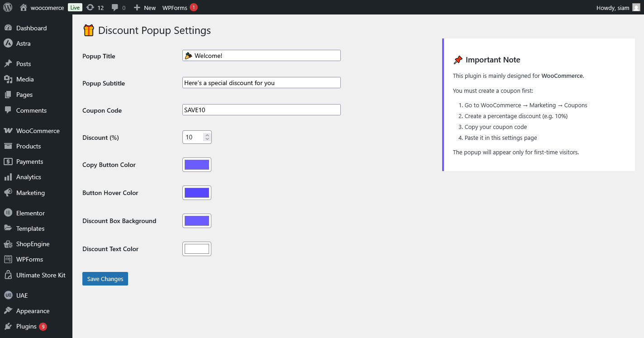Open comments from the speech bubble icon

pyautogui.click(x=115, y=7)
